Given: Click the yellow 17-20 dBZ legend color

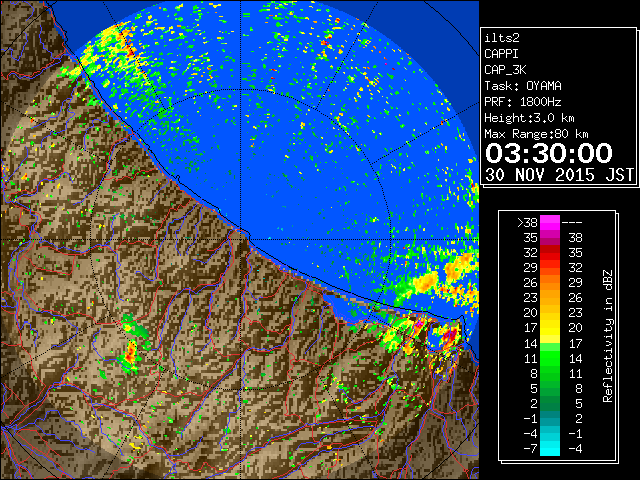Looking at the screenshot, I should [550, 328].
